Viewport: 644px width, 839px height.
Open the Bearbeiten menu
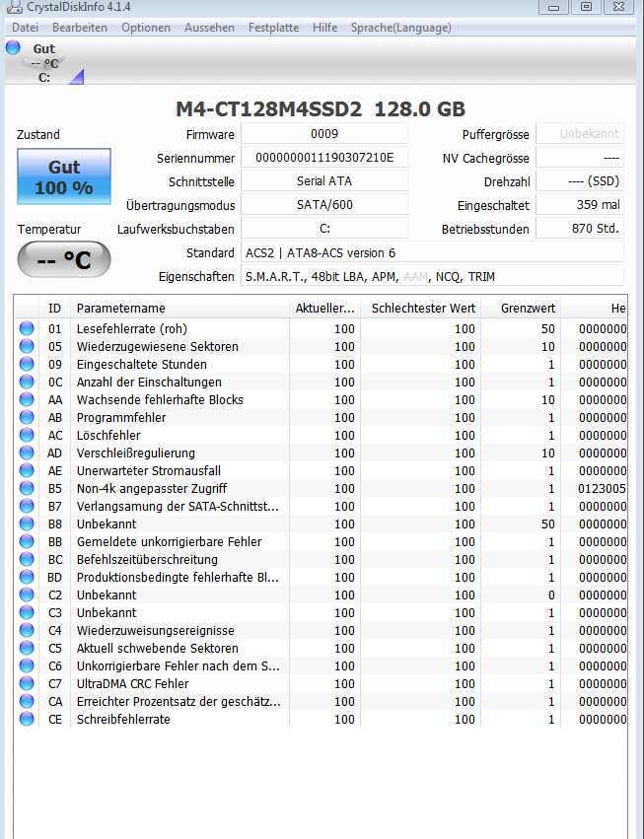[80, 28]
